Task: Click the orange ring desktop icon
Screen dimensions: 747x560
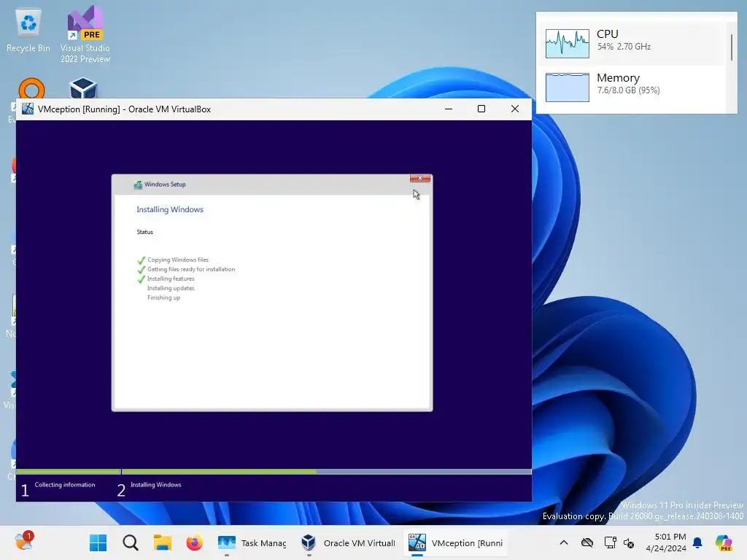Action: (x=31, y=88)
